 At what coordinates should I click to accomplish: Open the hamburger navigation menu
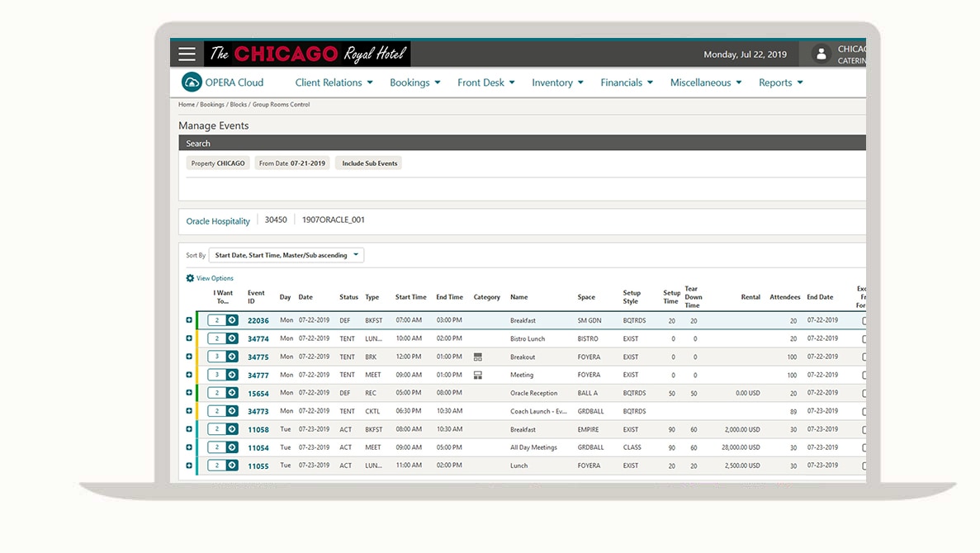[x=187, y=54]
